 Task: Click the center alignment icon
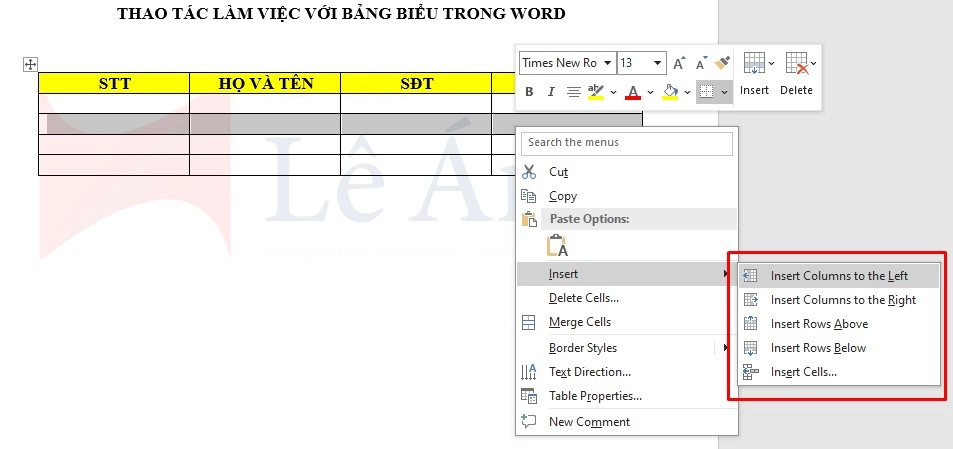pyautogui.click(x=573, y=92)
